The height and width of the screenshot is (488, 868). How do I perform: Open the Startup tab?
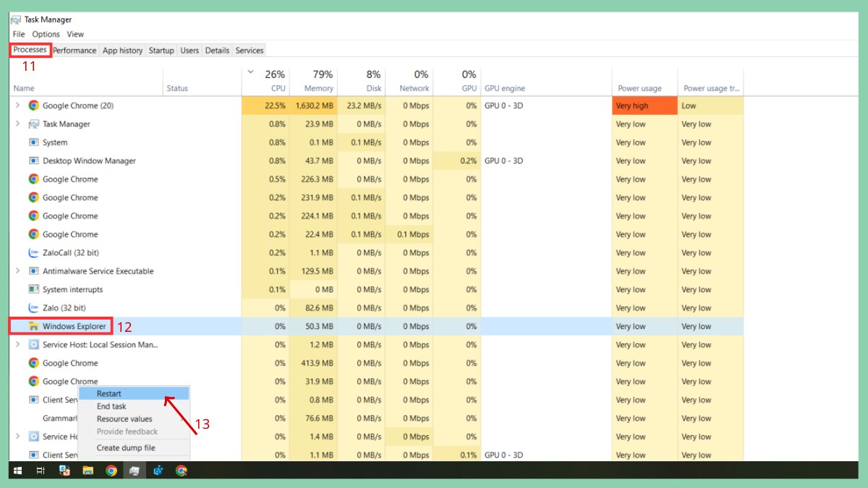tap(161, 50)
